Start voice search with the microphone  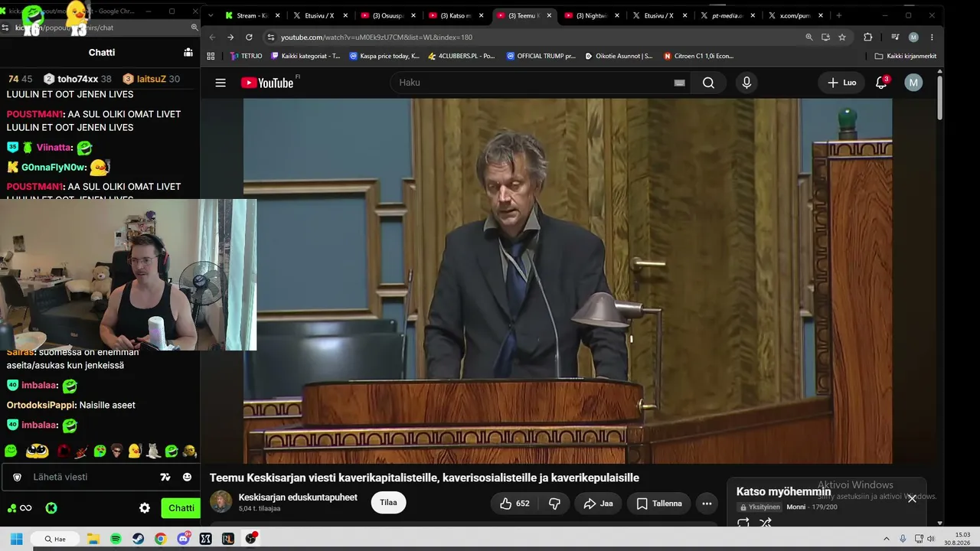point(746,83)
